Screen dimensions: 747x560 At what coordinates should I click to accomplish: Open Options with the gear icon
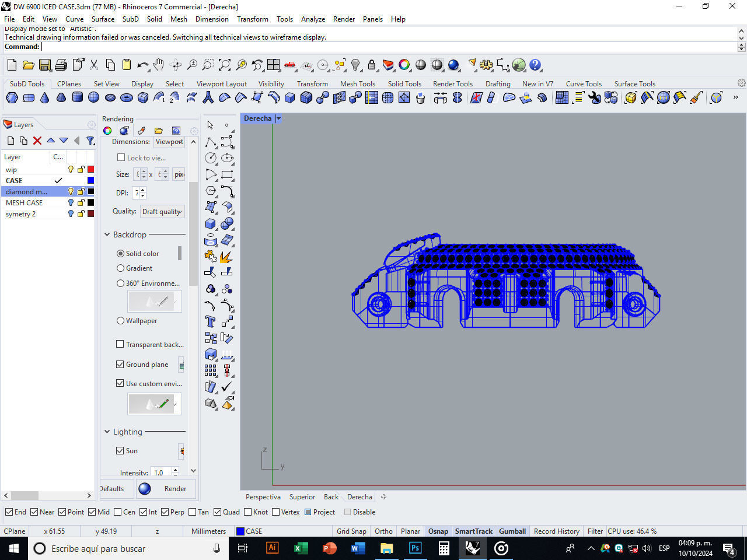pos(486,65)
